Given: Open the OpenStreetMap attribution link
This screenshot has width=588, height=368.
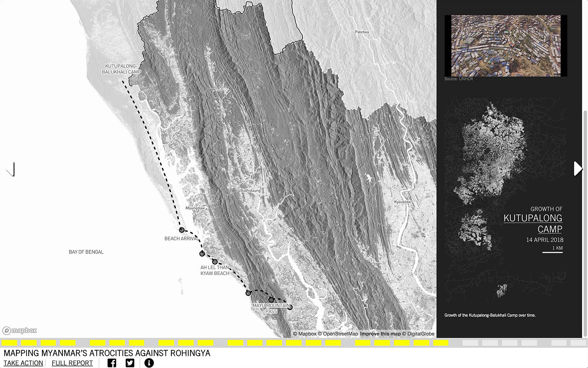Looking at the screenshot, I should [x=340, y=334].
